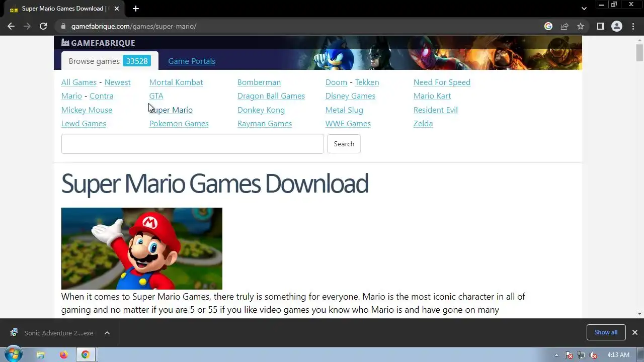The image size is (644, 362).
Task: Click the browser back arrow
Action: click(x=11, y=26)
